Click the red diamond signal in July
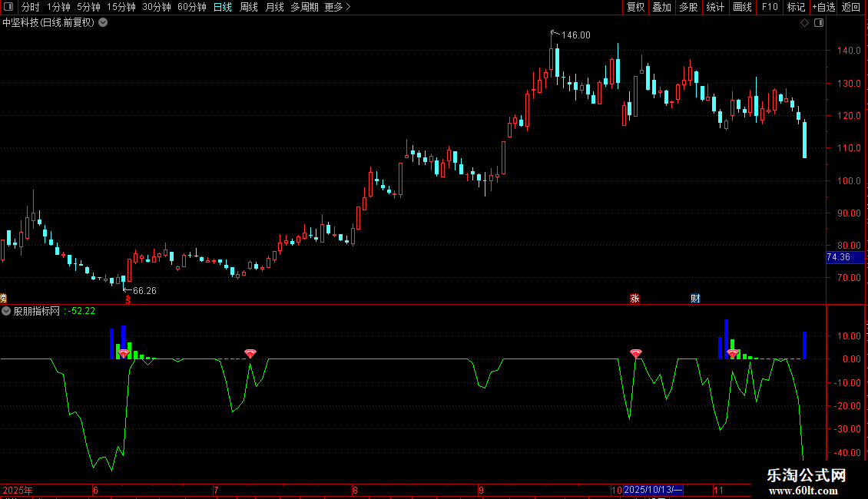This screenshot has width=868, height=499. [x=250, y=353]
